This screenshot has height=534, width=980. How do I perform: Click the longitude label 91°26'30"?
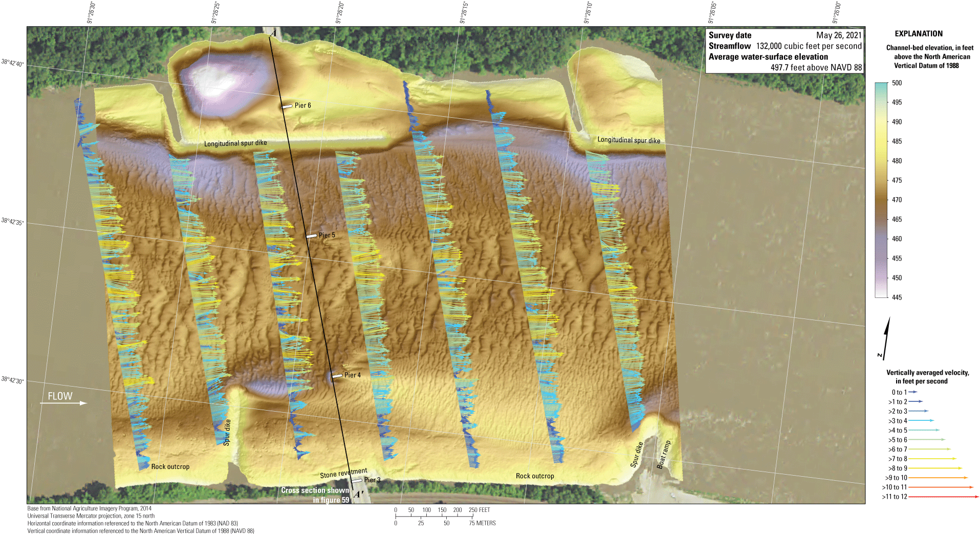click(x=91, y=13)
